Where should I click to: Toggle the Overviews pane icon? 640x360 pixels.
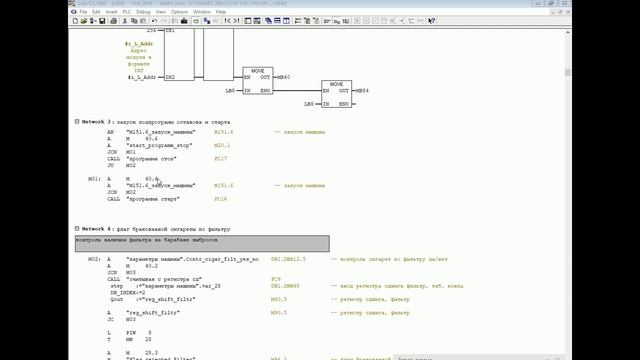pyautogui.click(x=248, y=21)
